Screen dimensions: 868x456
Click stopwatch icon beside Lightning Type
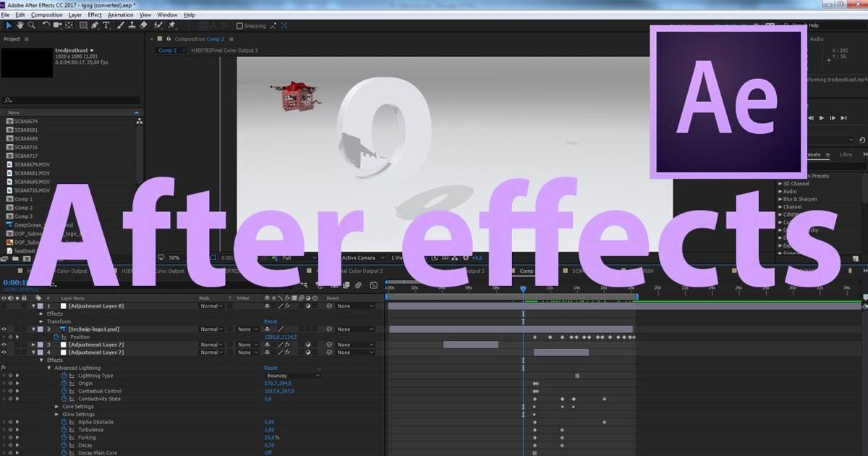pos(64,376)
